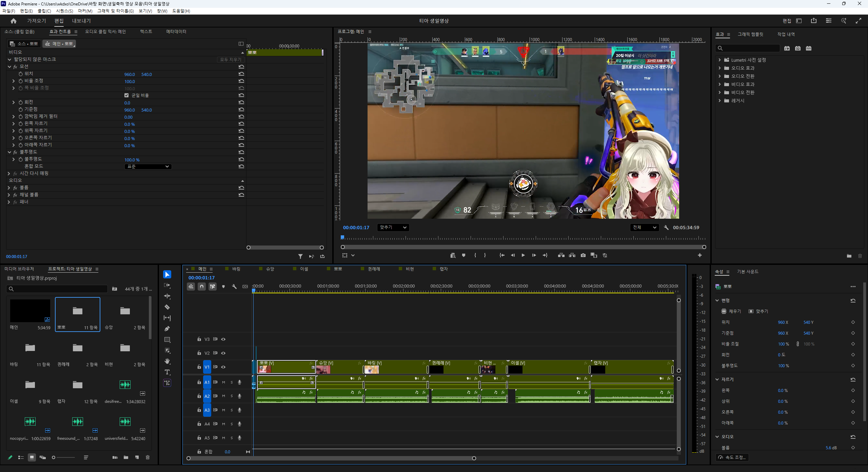Select the Slip tool
Screen dimensions: 868x472
point(167,318)
